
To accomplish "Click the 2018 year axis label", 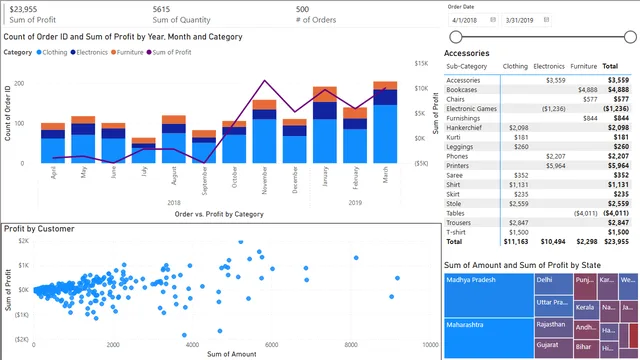I will click(x=174, y=202).
